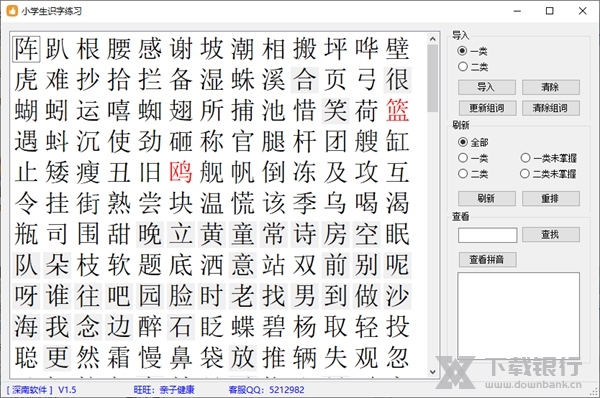Click the 旺旺: 亲子健康 status text
The width and height of the screenshot is (600, 398).
(164, 390)
